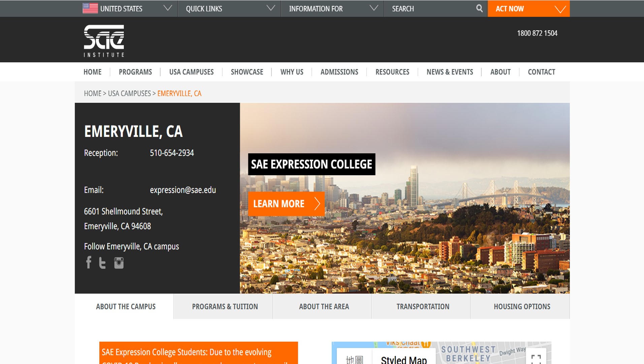This screenshot has height=364, width=644.
Task: Open the campus Twitter icon
Action: point(102,263)
